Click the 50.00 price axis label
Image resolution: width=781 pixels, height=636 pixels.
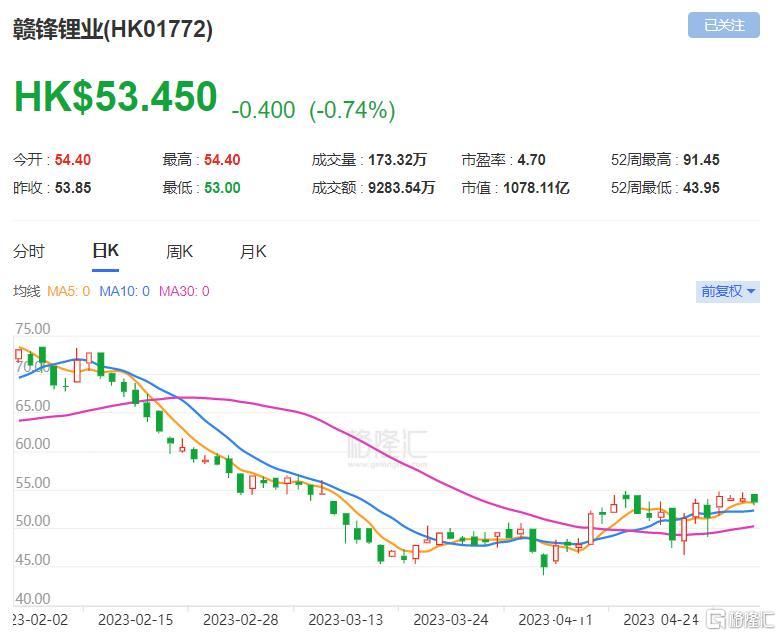(33, 521)
